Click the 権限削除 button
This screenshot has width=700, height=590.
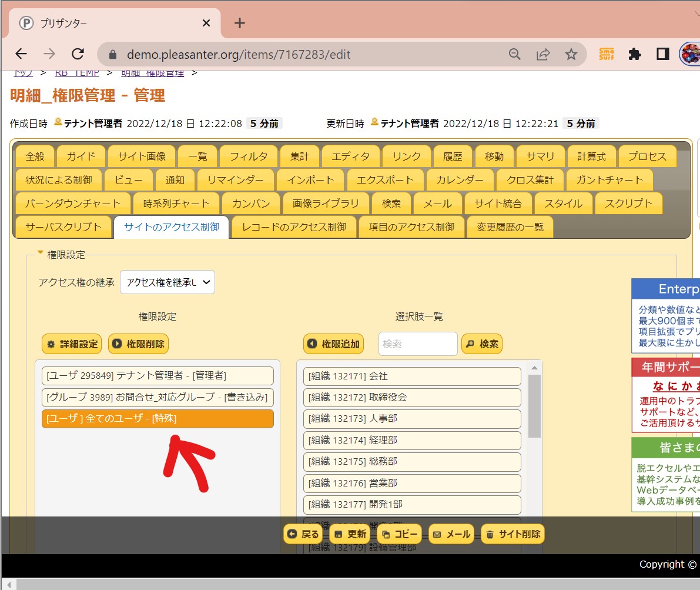[138, 344]
